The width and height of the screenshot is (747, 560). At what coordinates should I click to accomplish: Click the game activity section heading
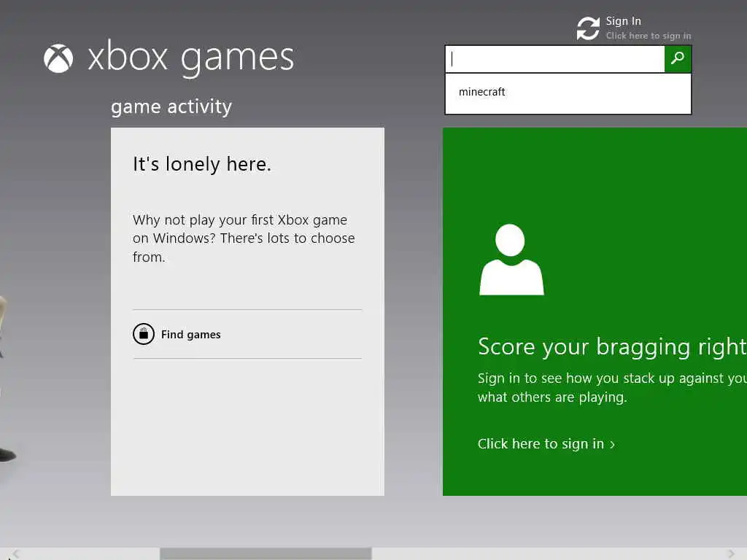[x=171, y=106]
